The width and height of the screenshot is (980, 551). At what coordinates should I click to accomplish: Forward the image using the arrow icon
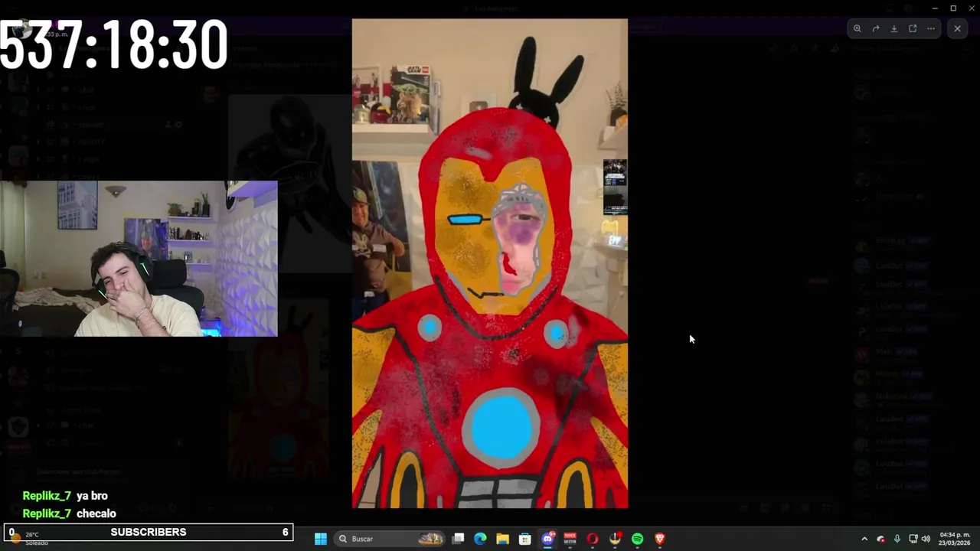[876, 28]
